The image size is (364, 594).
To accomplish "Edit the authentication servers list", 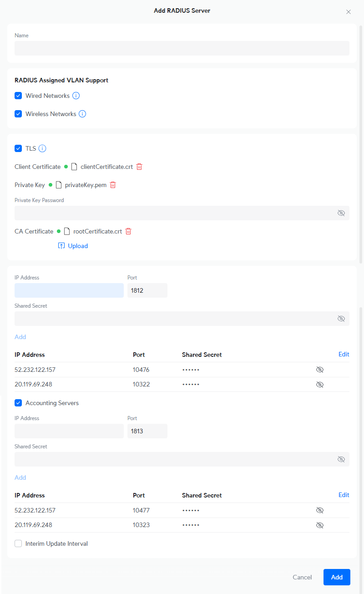I will (344, 354).
